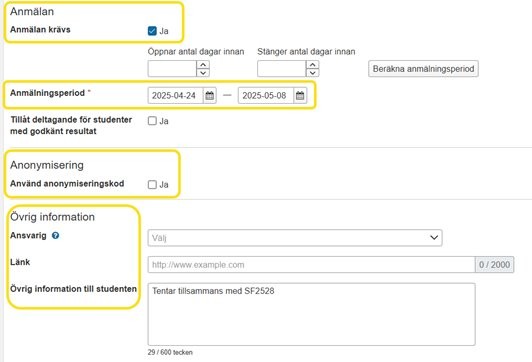Viewport: 532px width, 362px height.
Task: Click the 29 / 600 tecken counter
Action: point(170,353)
